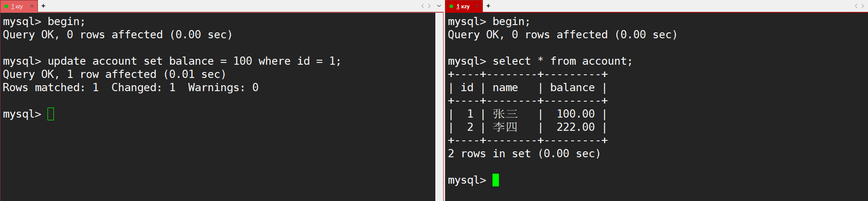Image resolution: width=868 pixels, height=201 pixels.
Task: Click "begin;" command in right terminal
Action: point(511,21)
